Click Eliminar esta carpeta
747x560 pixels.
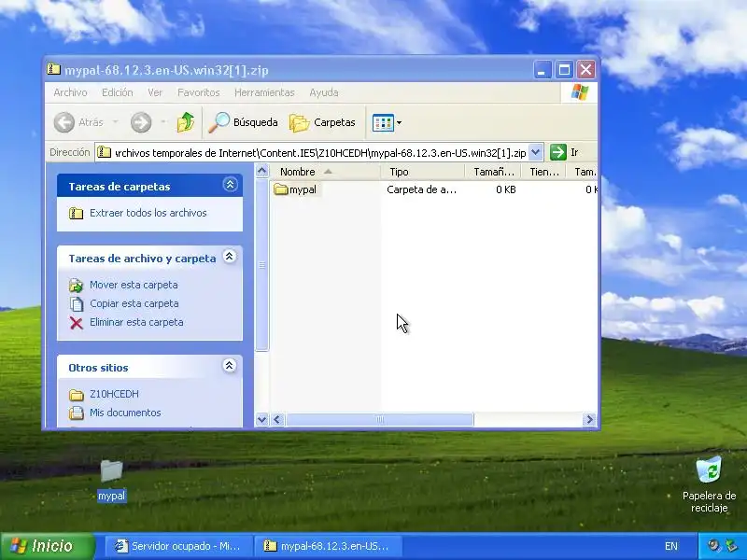(x=136, y=322)
